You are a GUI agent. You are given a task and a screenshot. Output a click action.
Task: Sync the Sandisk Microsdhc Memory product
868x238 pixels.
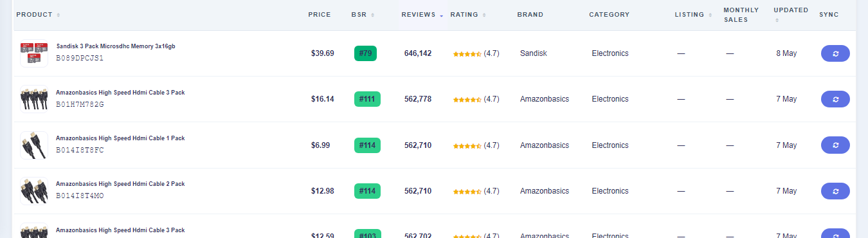click(x=835, y=53)
